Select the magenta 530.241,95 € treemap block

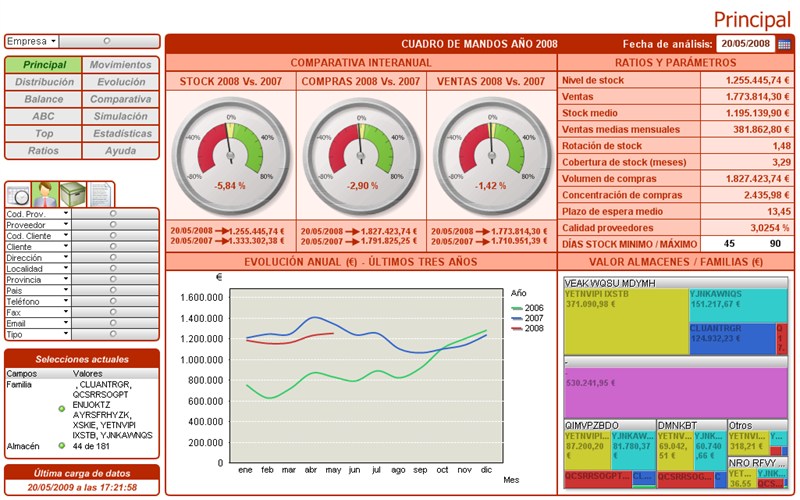click(x=676, y=393)
